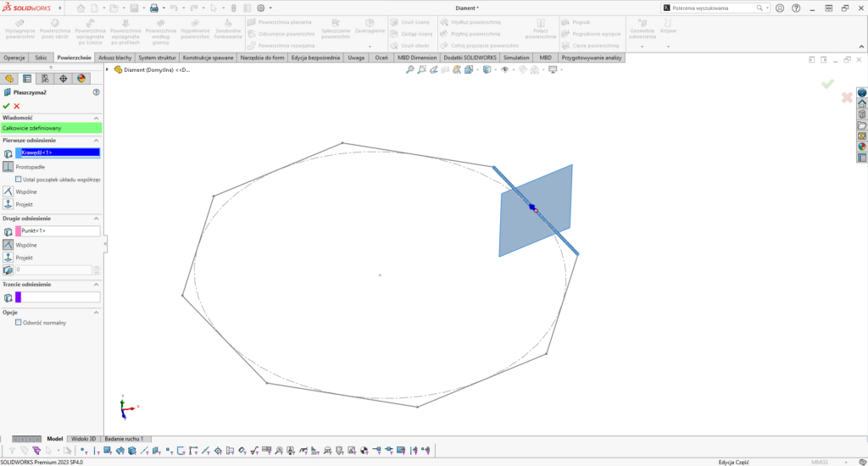Viewport: 868px width, 466px height.
Task: Open the help icon in the Płaszczyzna2 panel
Action: 96,92
